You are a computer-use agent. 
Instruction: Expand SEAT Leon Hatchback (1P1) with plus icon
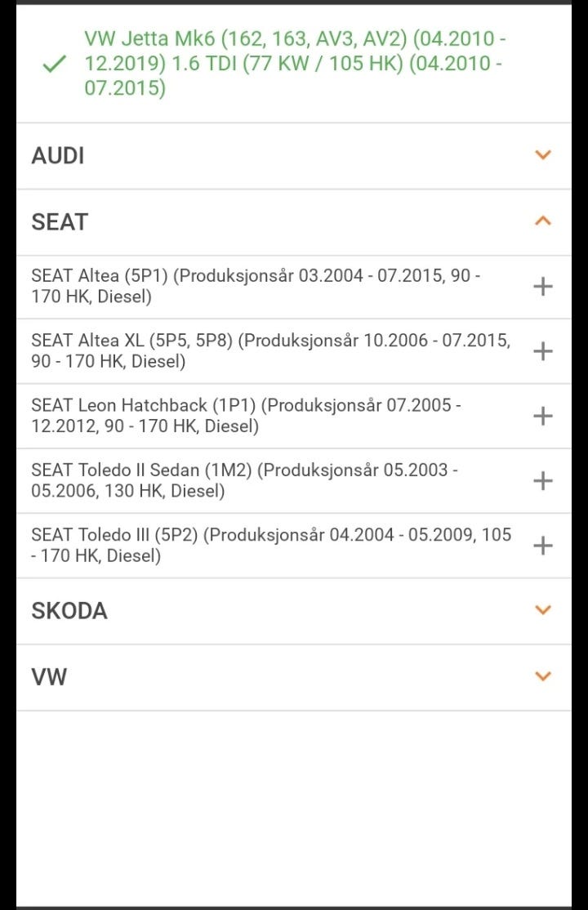point(542,416)
